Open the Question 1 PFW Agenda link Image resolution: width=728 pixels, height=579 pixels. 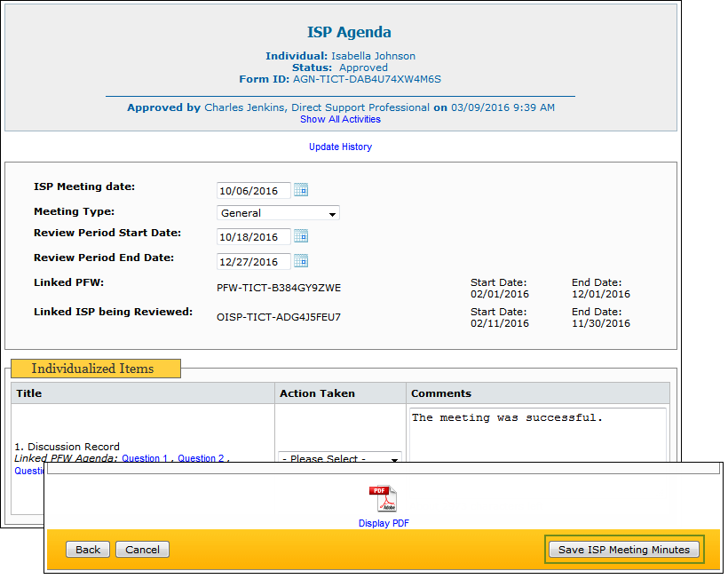click(145, 458)
